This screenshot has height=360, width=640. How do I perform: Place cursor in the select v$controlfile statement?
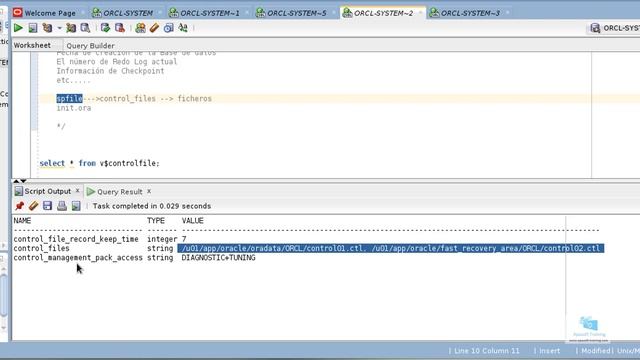pos(99,163)
